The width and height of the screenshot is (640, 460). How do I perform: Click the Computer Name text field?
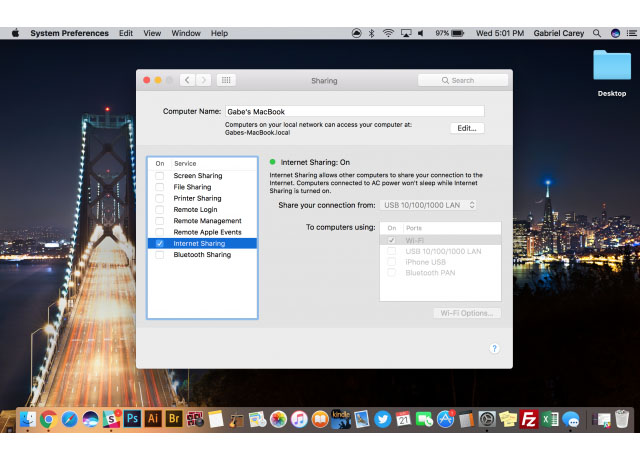(354, 111)
